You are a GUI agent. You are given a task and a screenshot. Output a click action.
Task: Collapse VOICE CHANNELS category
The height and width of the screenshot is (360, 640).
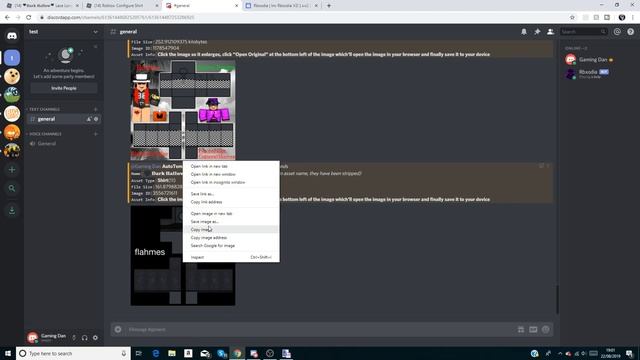[x=44, y=134]
